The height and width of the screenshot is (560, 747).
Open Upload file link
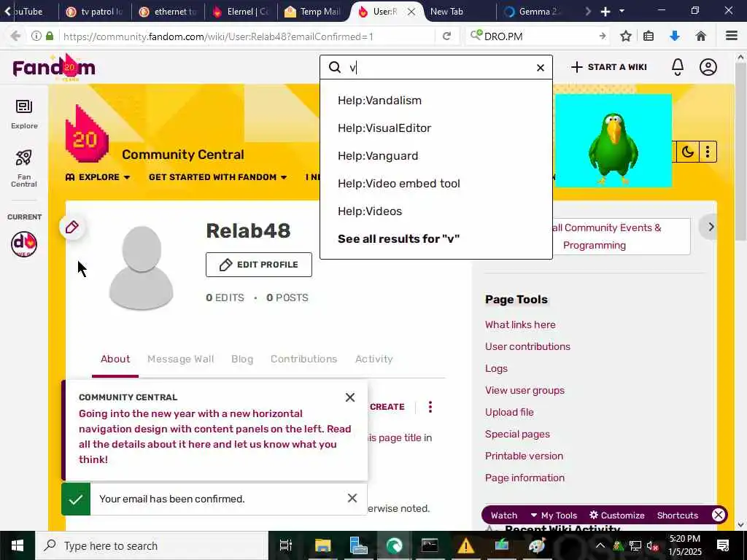[509, 413]
